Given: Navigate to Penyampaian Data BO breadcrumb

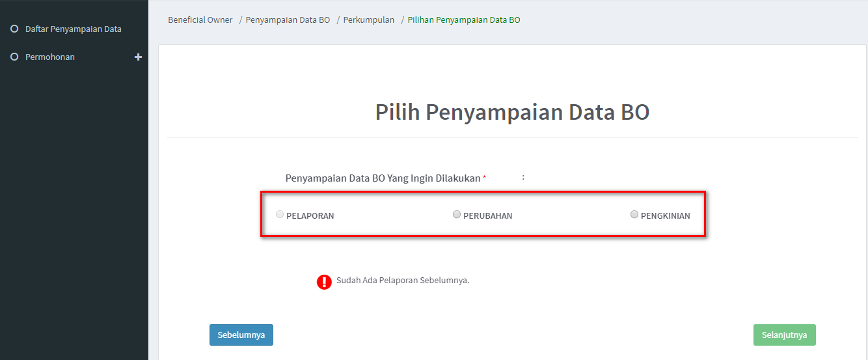Looking at the screenshot, I should click(288, 20).
